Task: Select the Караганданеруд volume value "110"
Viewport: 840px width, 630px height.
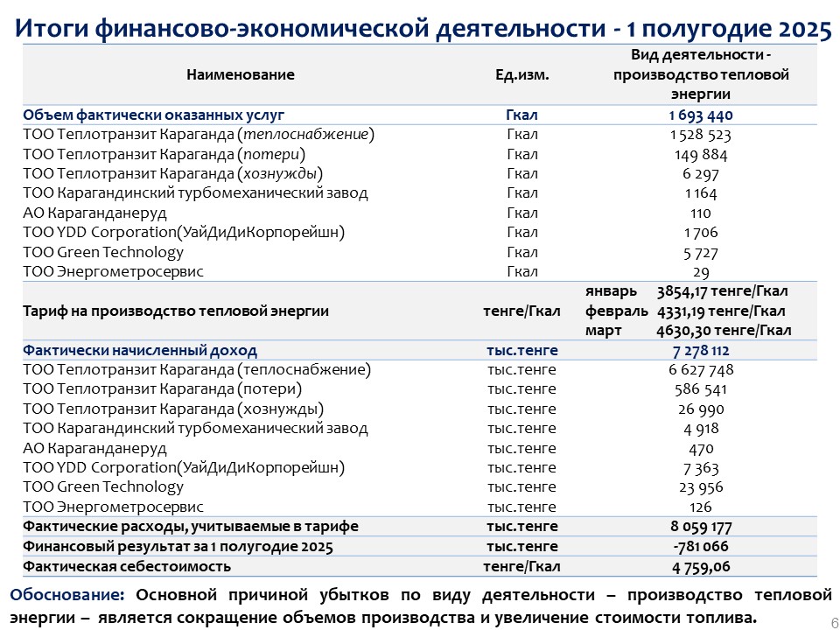Action: (701, 213)
